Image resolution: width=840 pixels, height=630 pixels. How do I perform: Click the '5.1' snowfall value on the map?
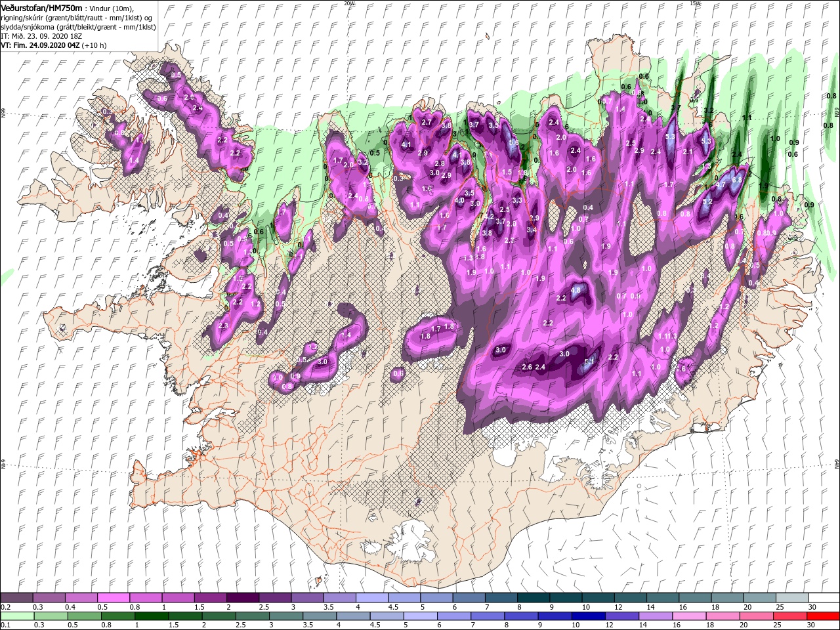click(x=589, y=360)
